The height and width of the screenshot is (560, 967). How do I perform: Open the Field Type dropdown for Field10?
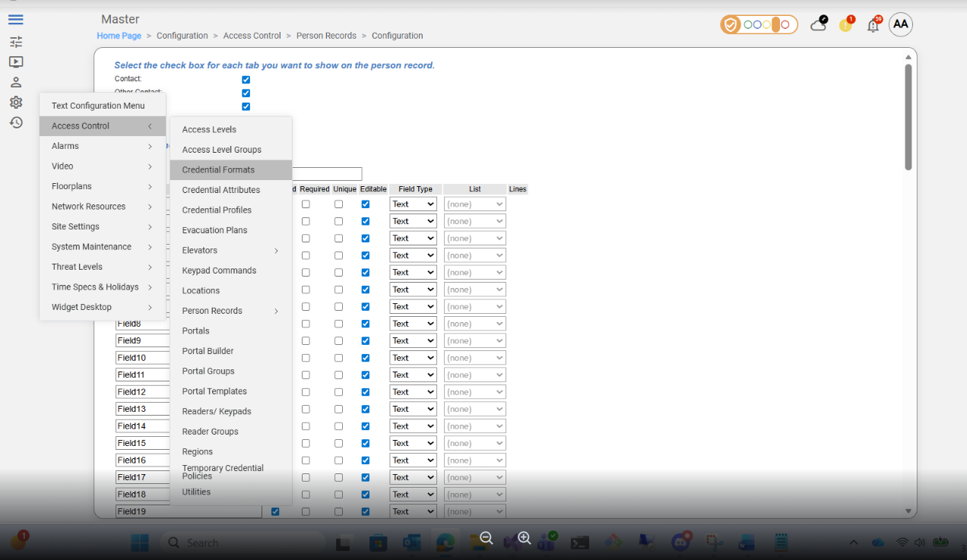(413, 358)
